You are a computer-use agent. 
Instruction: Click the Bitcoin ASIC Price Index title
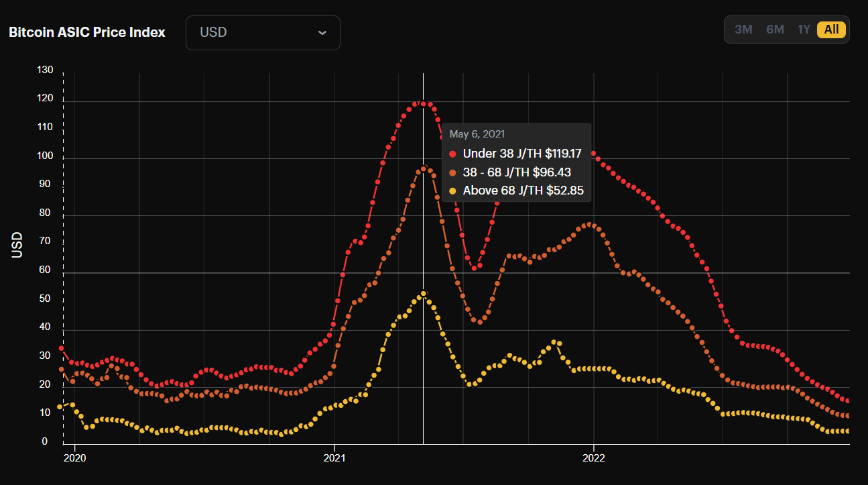(x=87, y=32)
